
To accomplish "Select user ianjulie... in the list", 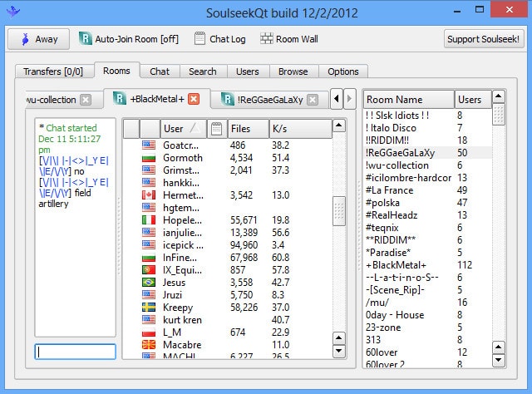I will 227,233.
